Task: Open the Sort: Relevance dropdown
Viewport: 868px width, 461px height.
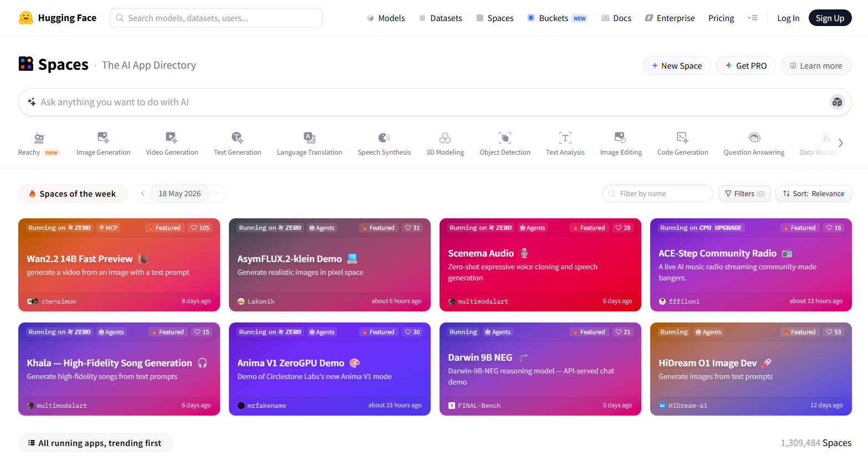Action: [x=813, y=193]
